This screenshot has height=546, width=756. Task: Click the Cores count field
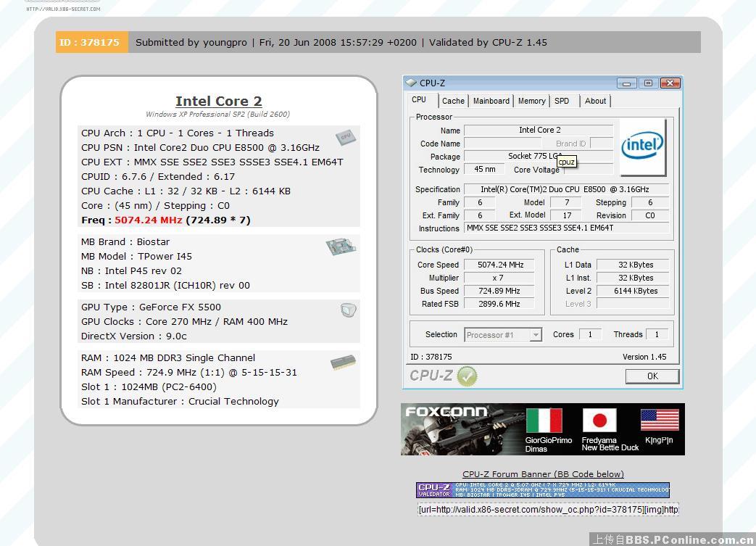pyautogui.click(x=590, y=334)
